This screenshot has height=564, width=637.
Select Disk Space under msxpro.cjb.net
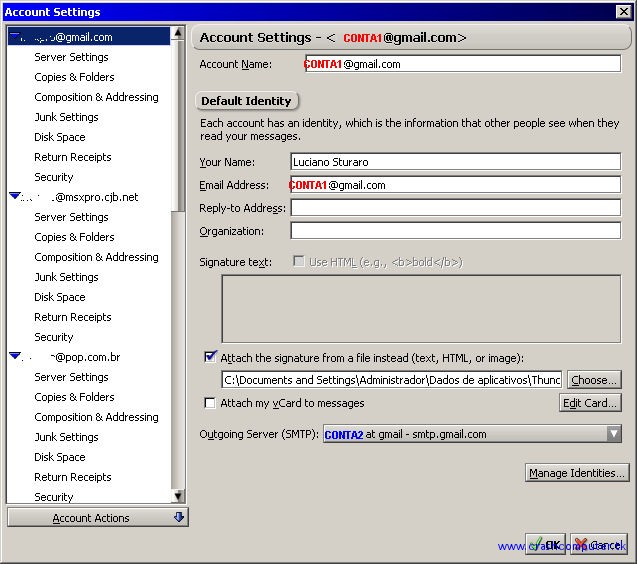pos(60,297)
